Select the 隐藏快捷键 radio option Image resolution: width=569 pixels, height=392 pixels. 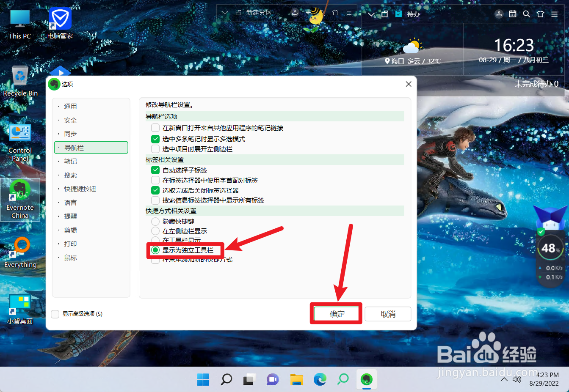(155, 221)
